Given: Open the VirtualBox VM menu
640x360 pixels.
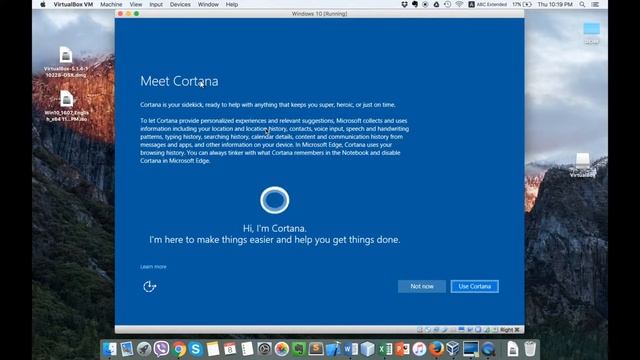Looking at the screenshot, I should pos(73,4).
